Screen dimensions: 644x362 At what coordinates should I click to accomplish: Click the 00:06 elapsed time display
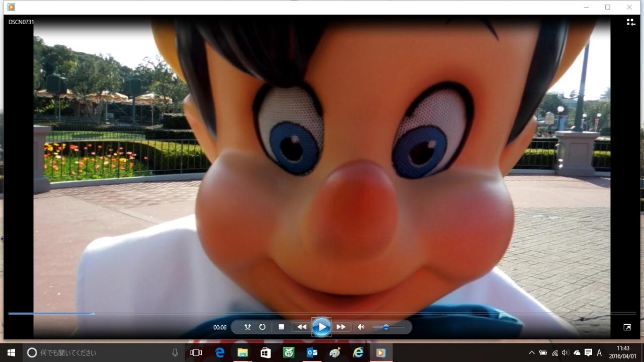[x=220, y=327]
